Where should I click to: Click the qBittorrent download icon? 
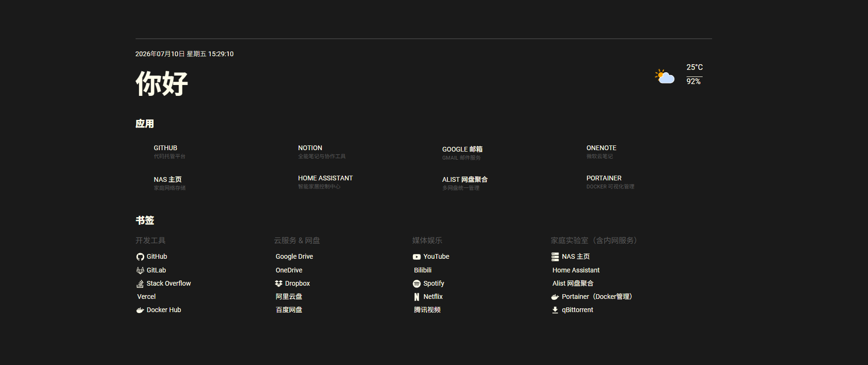555,310
